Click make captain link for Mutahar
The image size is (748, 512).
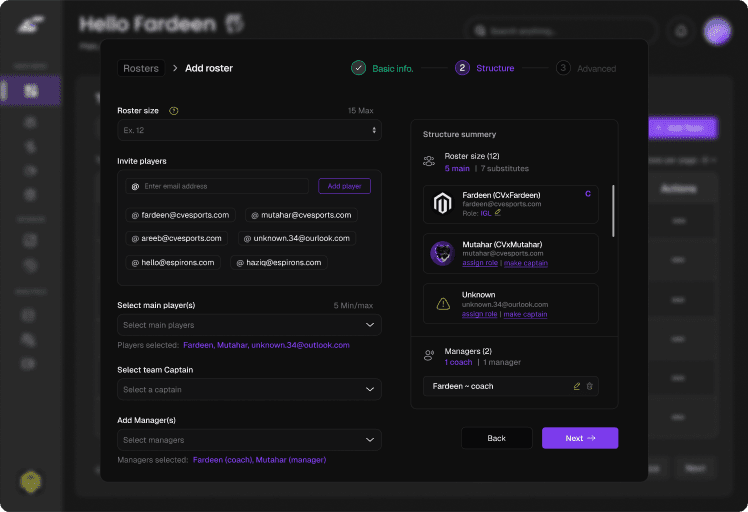coord(525,264)
